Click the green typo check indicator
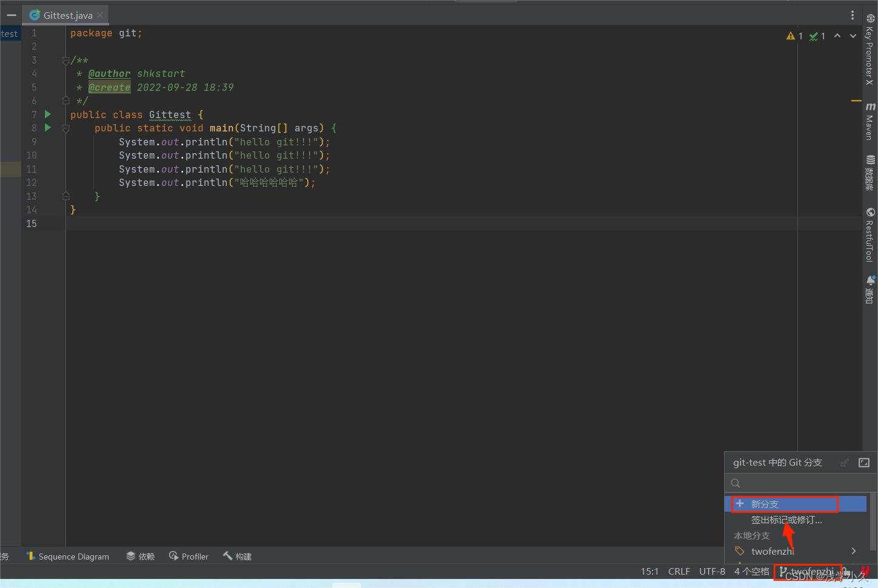The image size is (878, 588). tap(817, 36)
